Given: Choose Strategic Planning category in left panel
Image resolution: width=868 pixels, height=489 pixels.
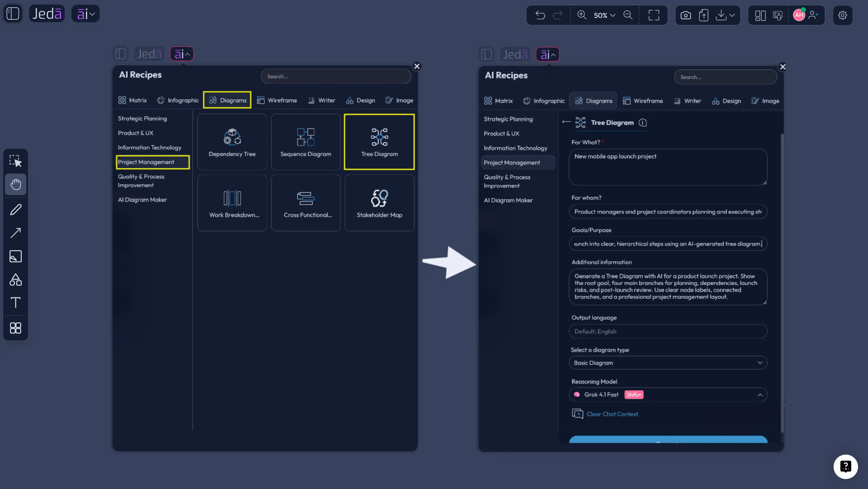Looking at the screenshot, I should (x=142, y=118).
